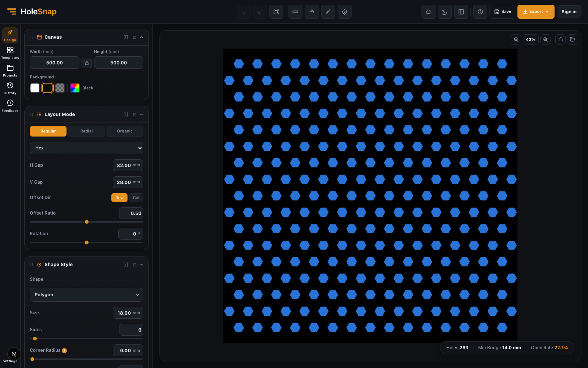Screen dimensions: 588x368
Task: Click the H Gap value field
Action: point(128,165)
